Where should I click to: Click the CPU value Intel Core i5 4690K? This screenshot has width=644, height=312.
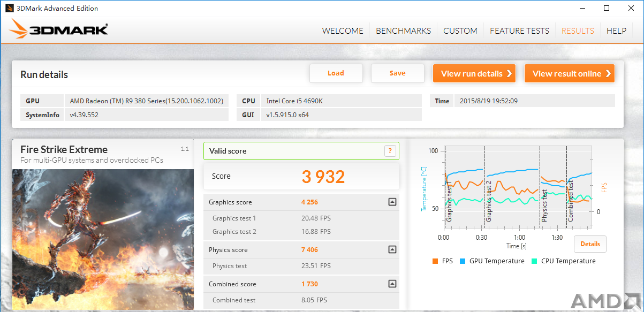[x=294, y=101]
